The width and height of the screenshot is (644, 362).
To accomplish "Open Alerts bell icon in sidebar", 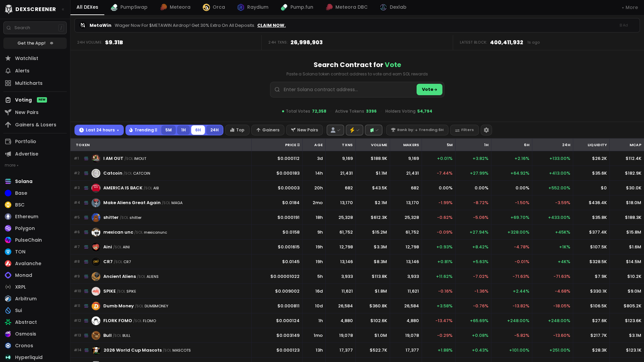I will (8, 71).
